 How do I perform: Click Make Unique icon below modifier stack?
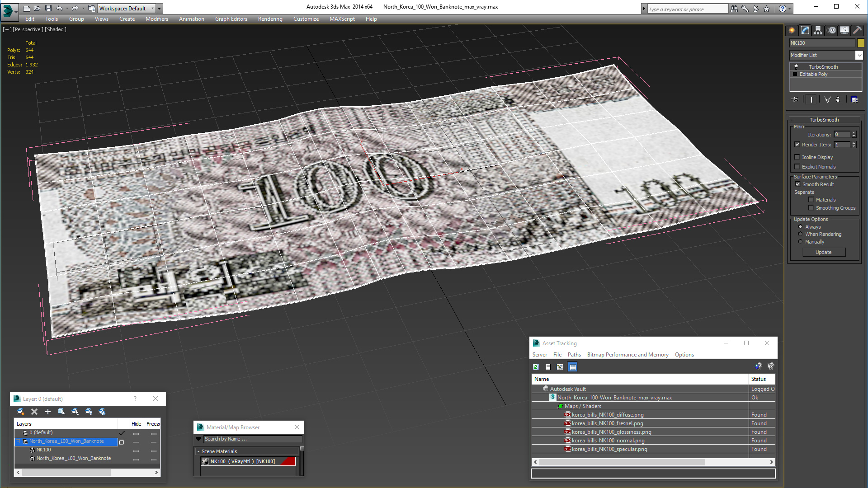tap(827, 99)
